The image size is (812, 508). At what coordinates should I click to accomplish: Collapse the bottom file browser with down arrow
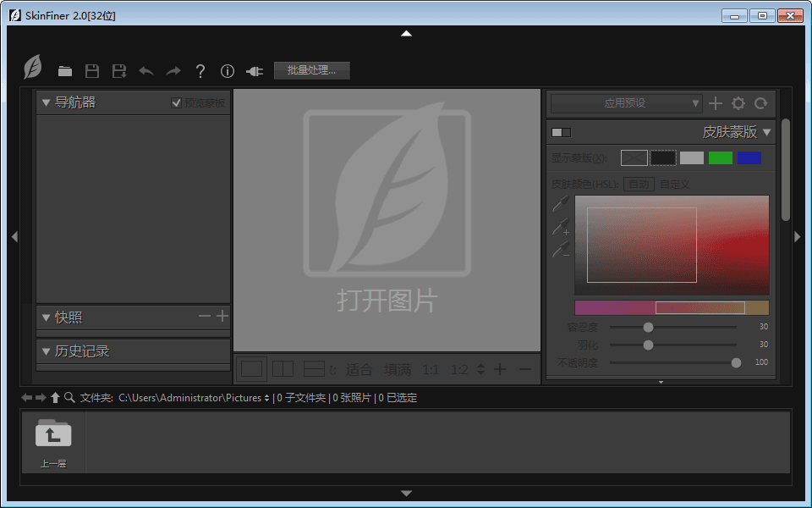(x=407, y=494)
